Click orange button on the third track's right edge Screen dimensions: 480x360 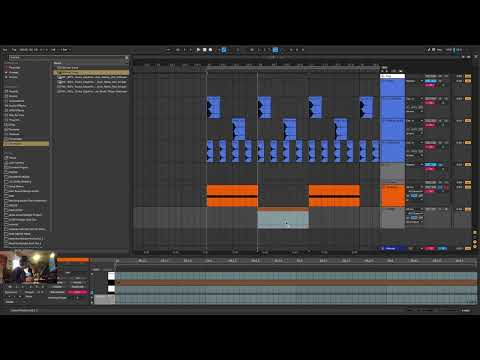coord(468,121)
